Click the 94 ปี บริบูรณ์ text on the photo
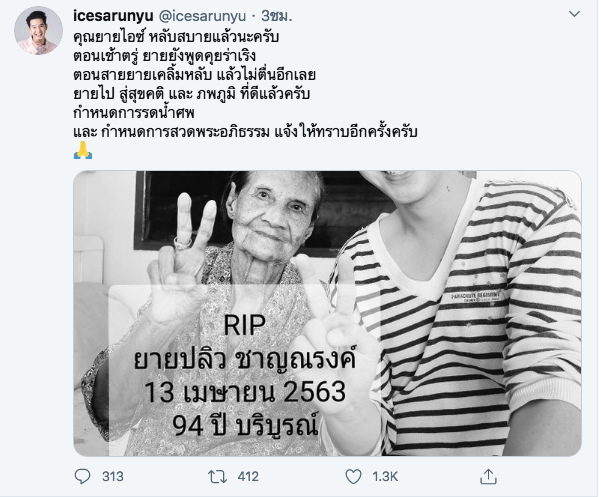 245,425
